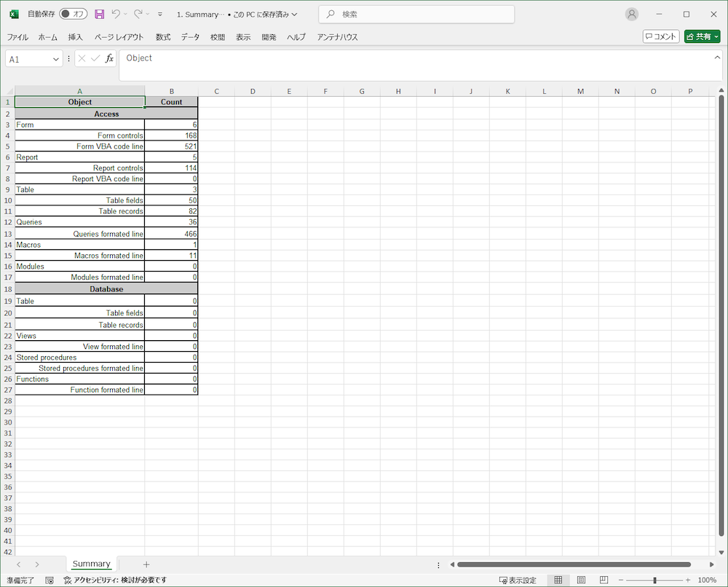The width and height of the screenshot is (728, 587).
Task: Open the 挿入 ribbon tab
Action: point(76,37)
